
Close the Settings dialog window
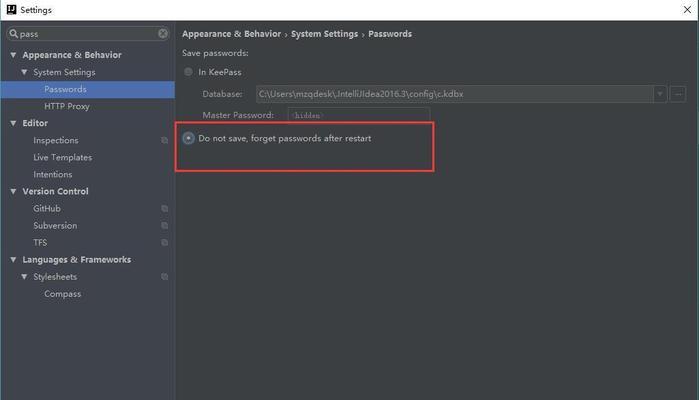[x=687, y=9]
